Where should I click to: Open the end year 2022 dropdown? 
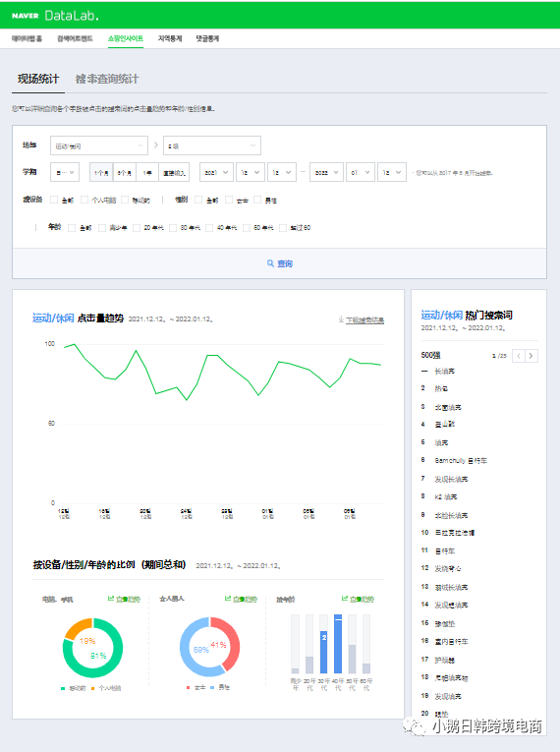327,172
